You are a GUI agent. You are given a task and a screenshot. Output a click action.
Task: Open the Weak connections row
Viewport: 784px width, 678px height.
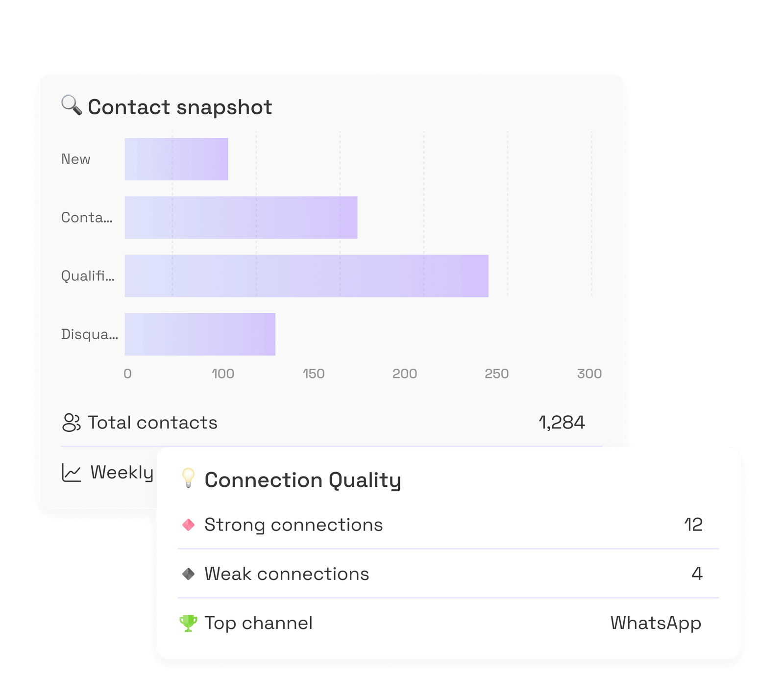tap(448, 574)
